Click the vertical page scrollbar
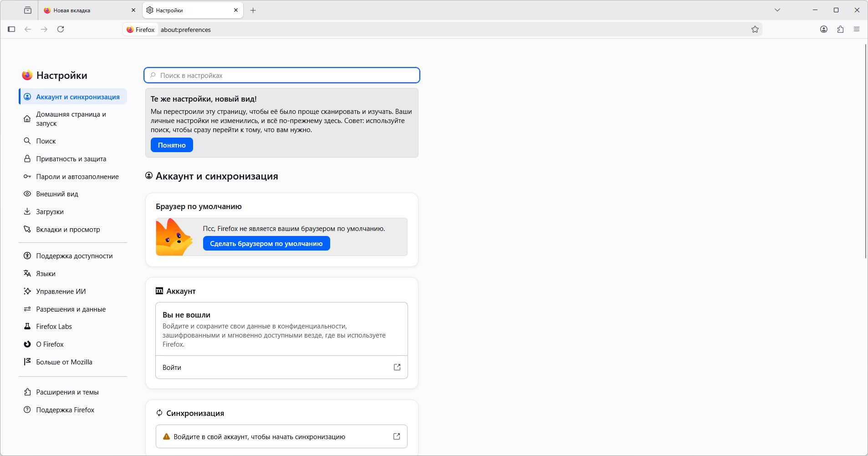868x456 pixels. [865, 151]
